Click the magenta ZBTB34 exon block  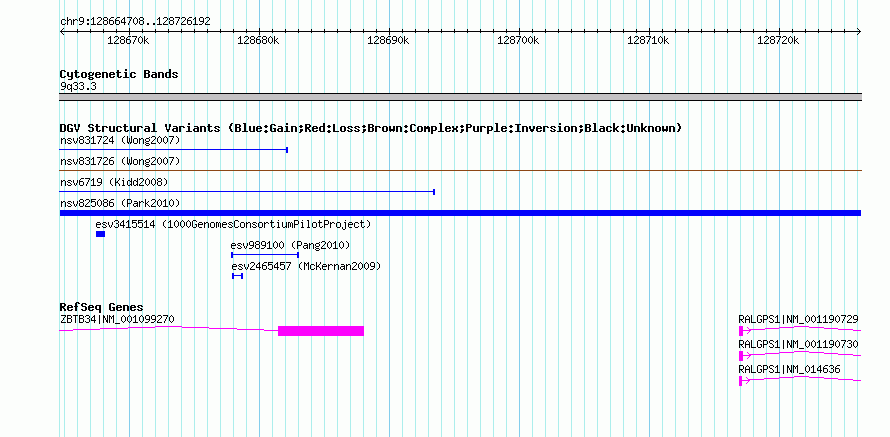point(321,331)
